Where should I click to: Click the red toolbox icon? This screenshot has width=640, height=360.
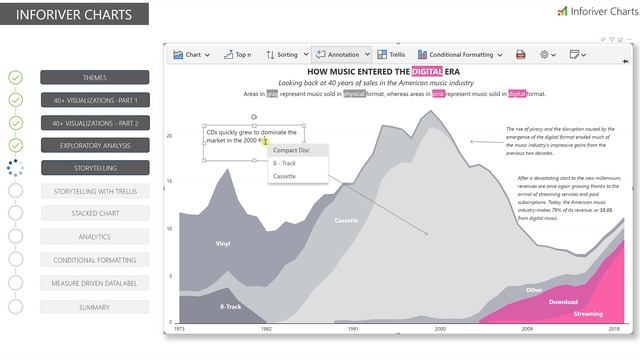(520, 55)
